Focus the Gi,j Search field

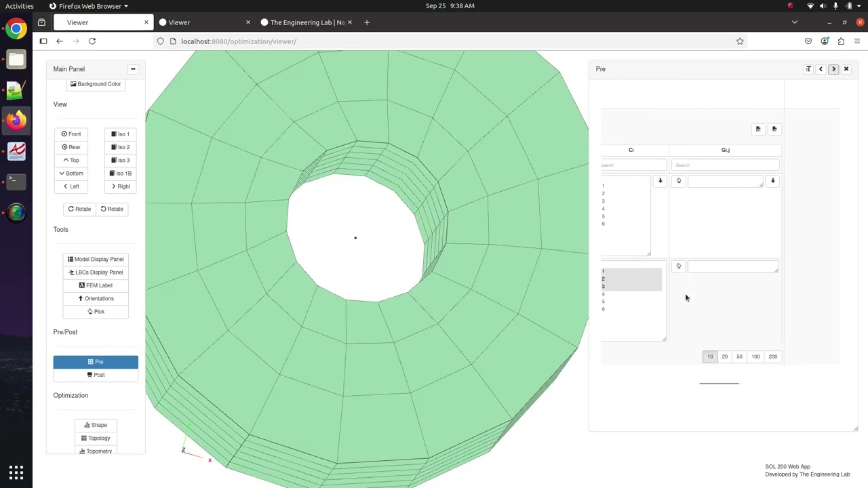pyautogui.click(x=725, y=165)
